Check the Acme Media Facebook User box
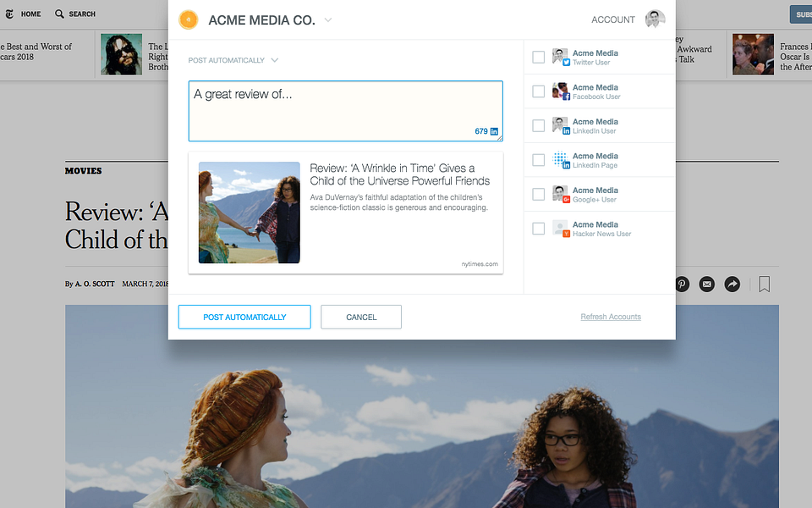This screenshot has width=812, height=508. [539, 91]
